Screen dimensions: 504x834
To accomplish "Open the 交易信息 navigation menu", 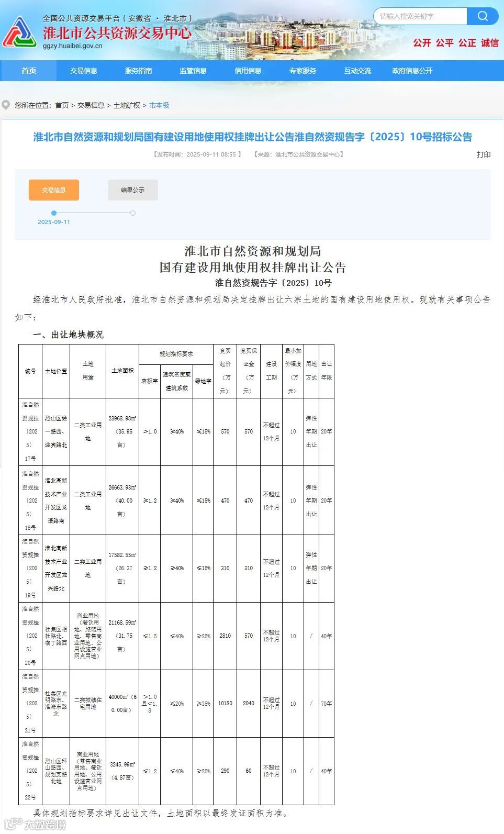I will pyautogui.click(x=84, y=71).
